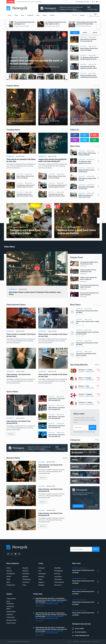Image resolution: width=106 pixels, height=644 pixels.
Task: Click green followers tile in Follow Us
Action: click(x=94, y=140)
